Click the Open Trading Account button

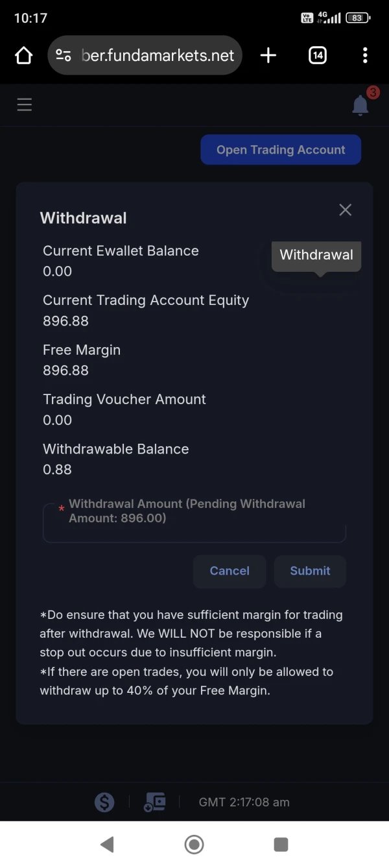pos(280,150)
